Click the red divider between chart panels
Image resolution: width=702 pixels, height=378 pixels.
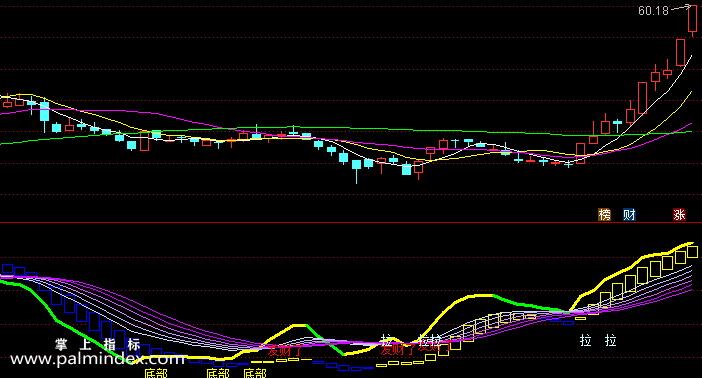click(351, 222)
